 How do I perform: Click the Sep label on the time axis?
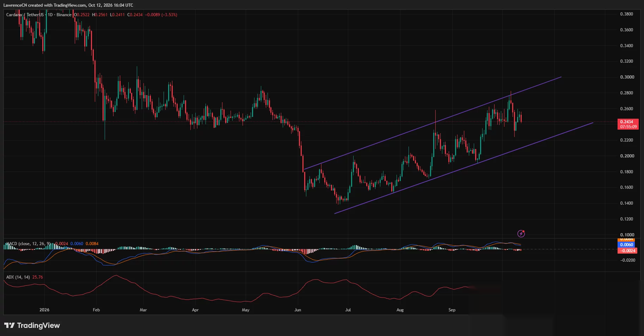[452, 310]
